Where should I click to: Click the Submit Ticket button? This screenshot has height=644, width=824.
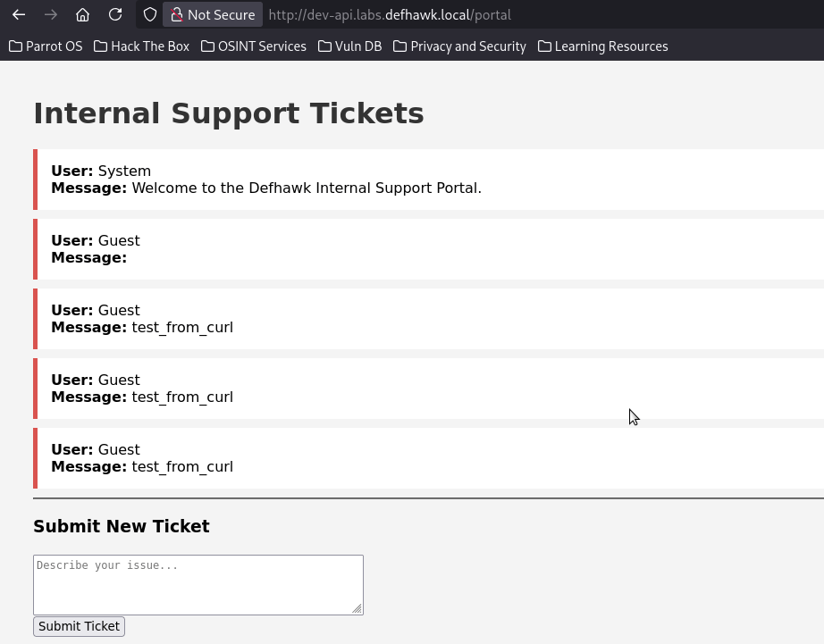[x=79, y=626]
